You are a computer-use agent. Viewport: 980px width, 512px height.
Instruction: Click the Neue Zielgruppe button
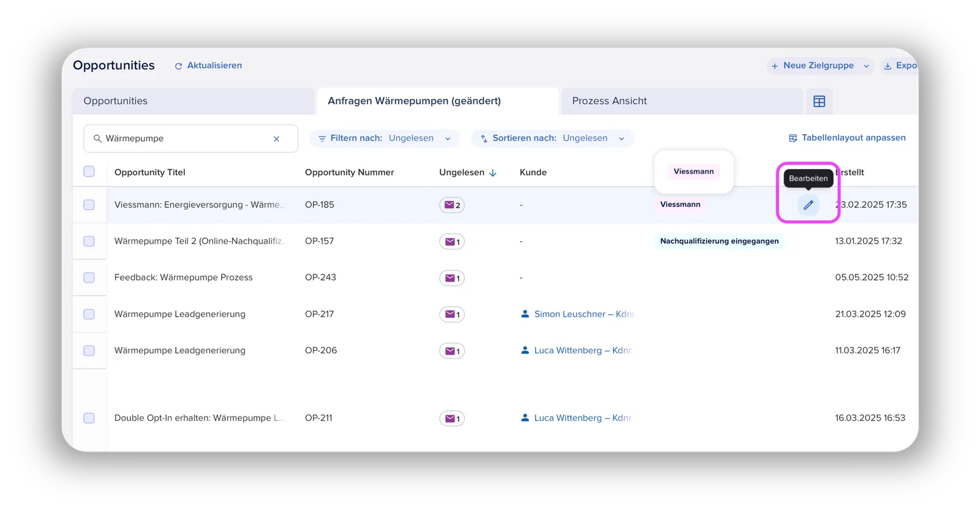click(812, 66)
